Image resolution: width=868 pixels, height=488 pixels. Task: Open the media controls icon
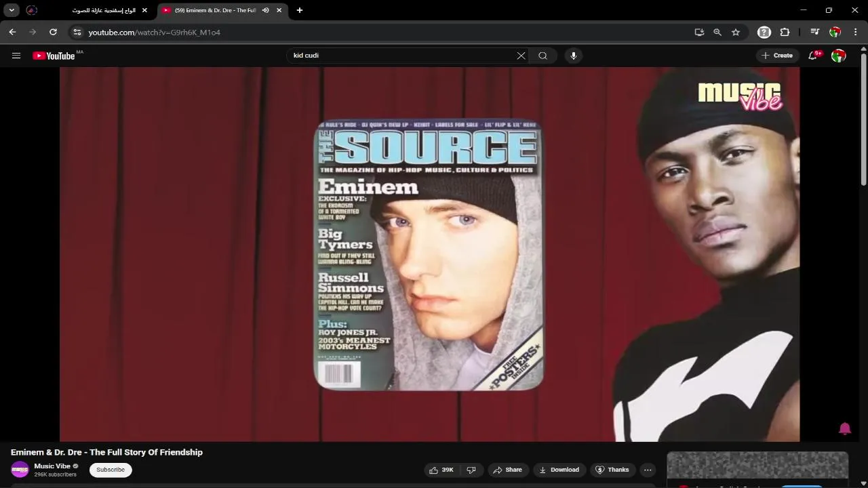[x=815, y=32]
